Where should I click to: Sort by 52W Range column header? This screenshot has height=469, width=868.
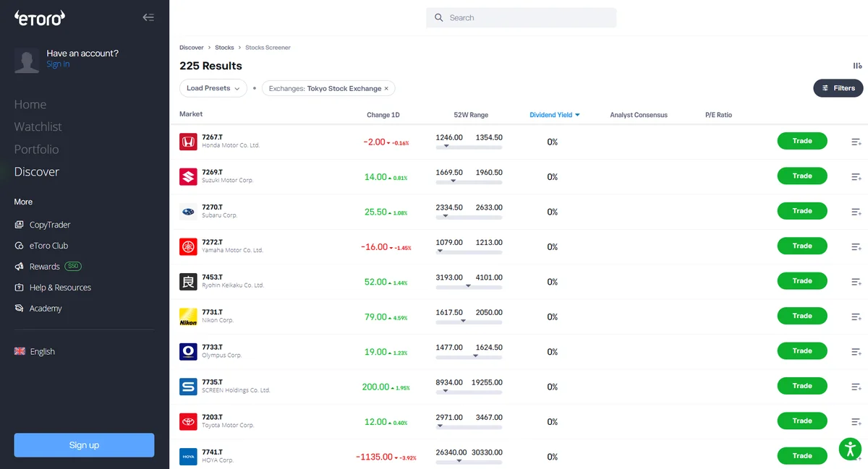tap(471, 115)
